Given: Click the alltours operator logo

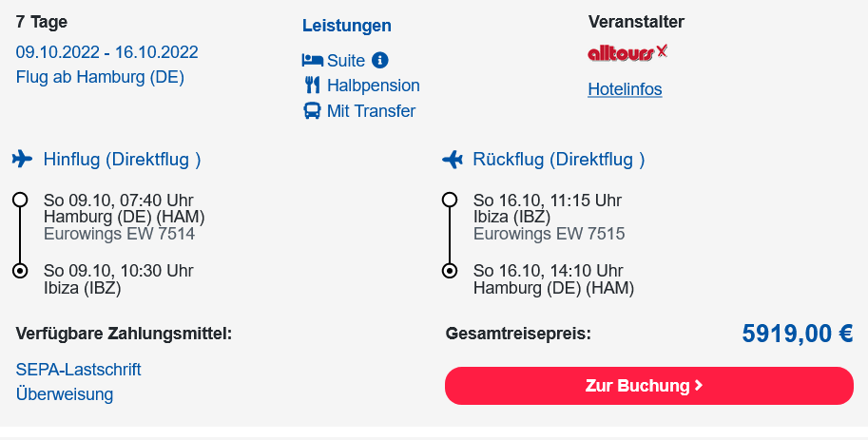Looking at the screenshot, I should pyautogui.click(x=627, y=52).
